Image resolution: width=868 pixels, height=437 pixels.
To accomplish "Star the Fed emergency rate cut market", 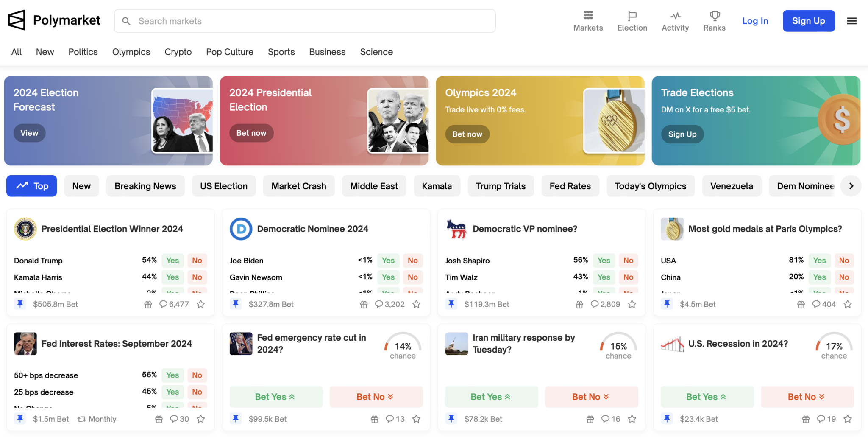I will (x=417, y=419).
